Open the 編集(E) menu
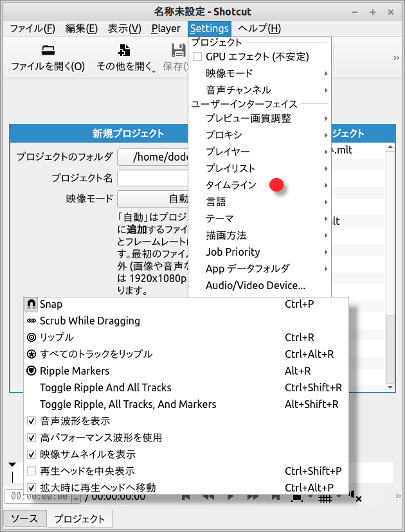The width and height of the screenshot is (405, 532). [x=82, y=28]
